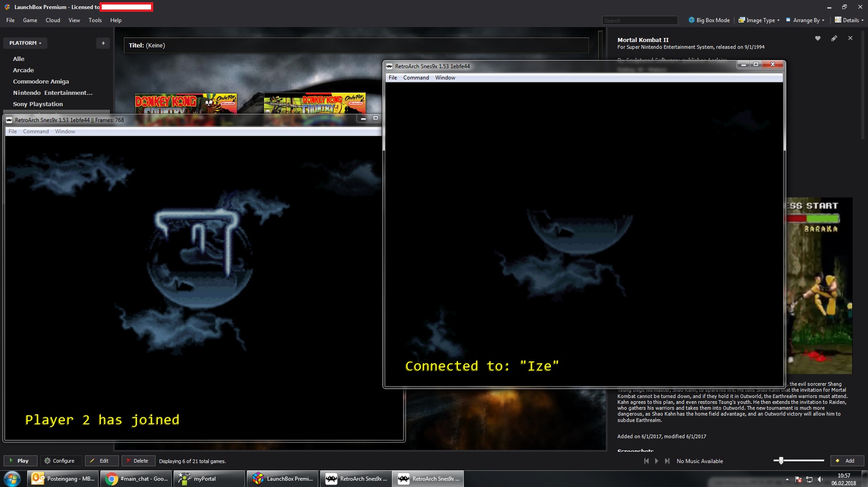
Task: Click the Add button
Action: pyautogui.click(x=847, y=461)
